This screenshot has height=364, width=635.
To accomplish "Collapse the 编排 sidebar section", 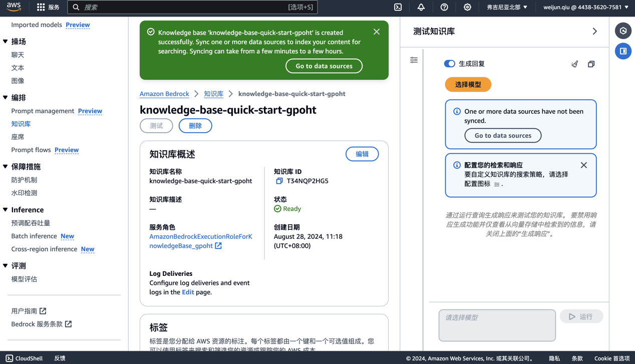I will 6,98.
